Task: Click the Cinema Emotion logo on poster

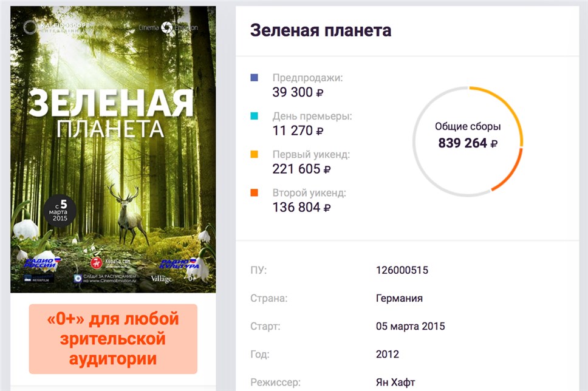Action: (168, 27)
